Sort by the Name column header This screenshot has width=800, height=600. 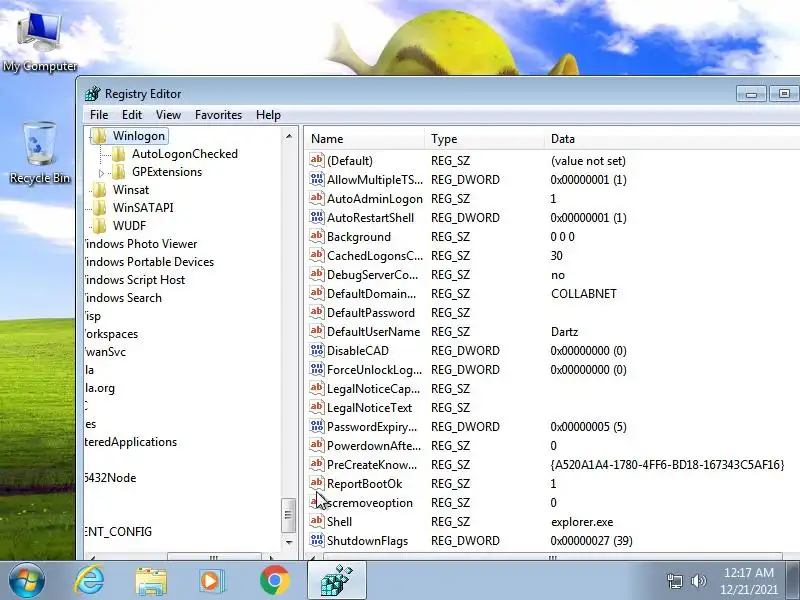point(364,139)
